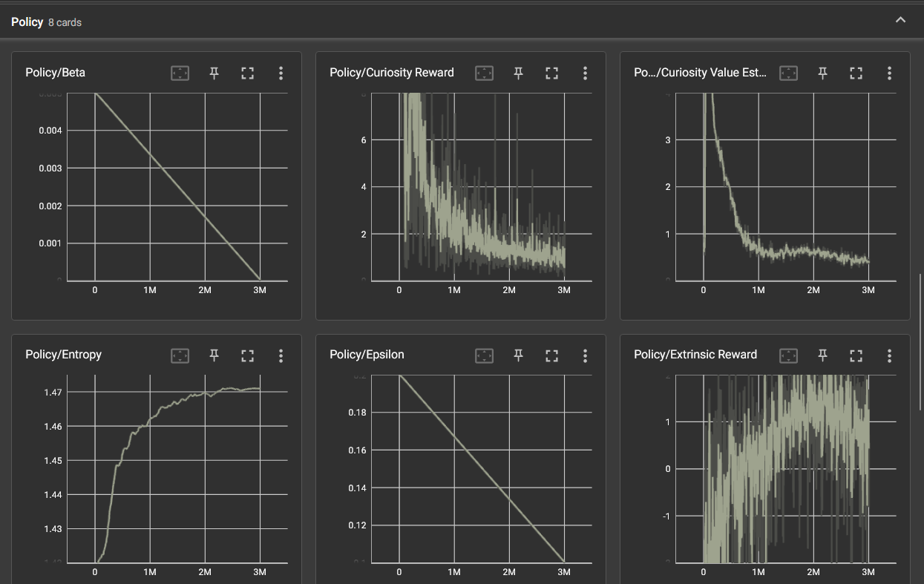Click the 0.18 axis label on Policy/Epsilon
This screenshot has height=584, width=924.
(358, 413)
